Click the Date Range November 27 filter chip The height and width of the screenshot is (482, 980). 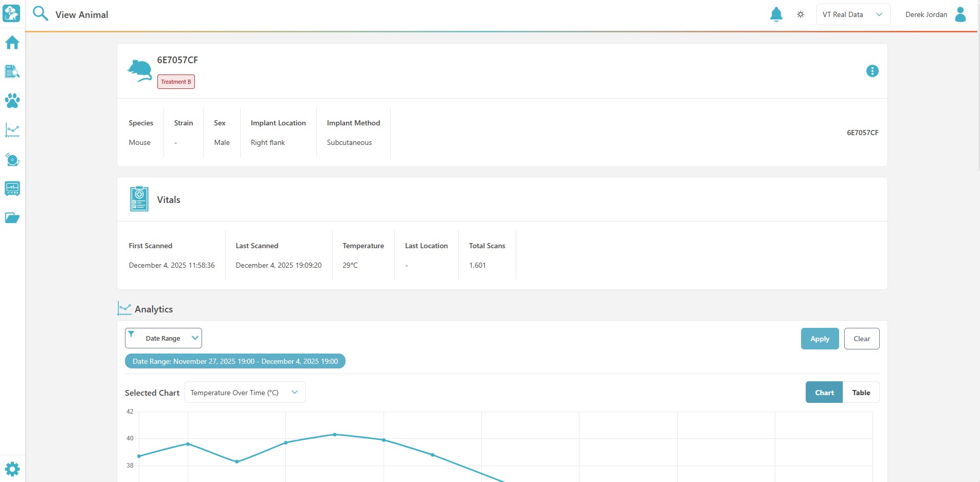[235, 361]
